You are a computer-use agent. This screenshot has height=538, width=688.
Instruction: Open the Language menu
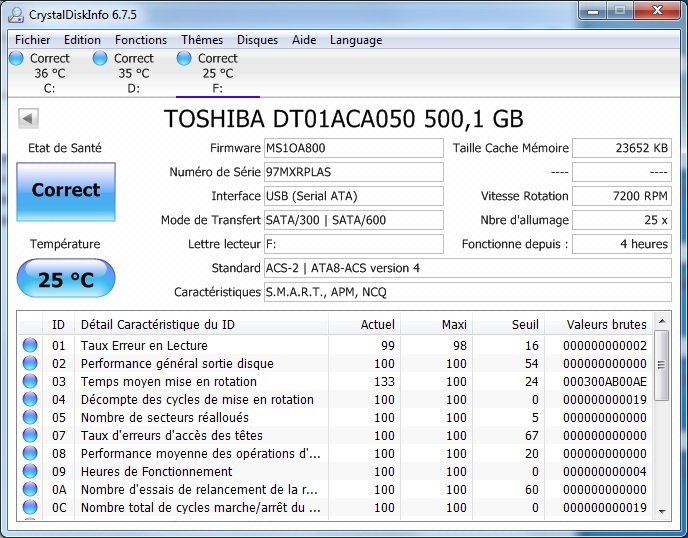(x=356, y=40)
